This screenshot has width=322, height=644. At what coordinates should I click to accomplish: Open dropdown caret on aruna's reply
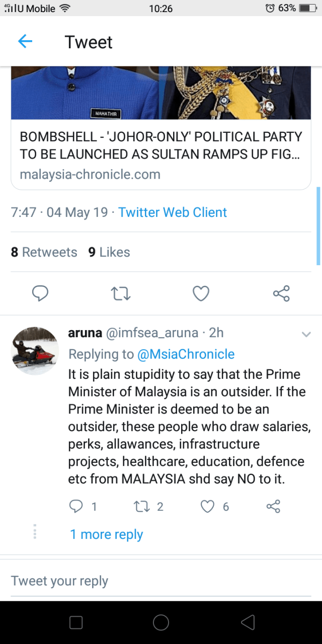[306, 334]
